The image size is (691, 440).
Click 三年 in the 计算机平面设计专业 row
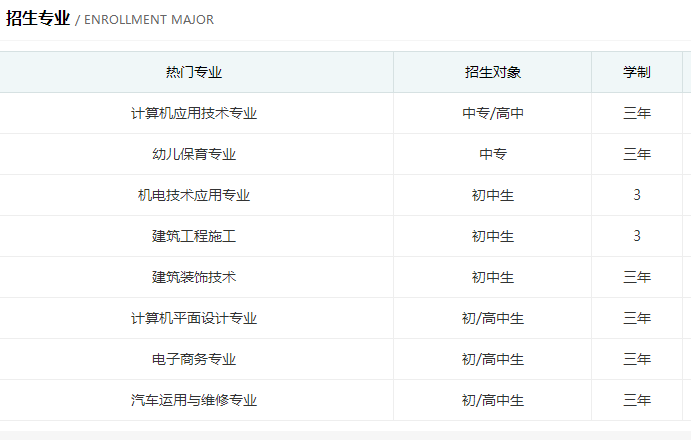point(637,318)
